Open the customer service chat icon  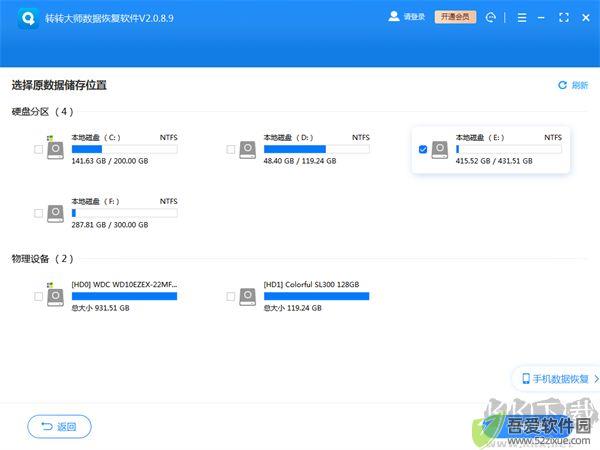click(490, 17)
